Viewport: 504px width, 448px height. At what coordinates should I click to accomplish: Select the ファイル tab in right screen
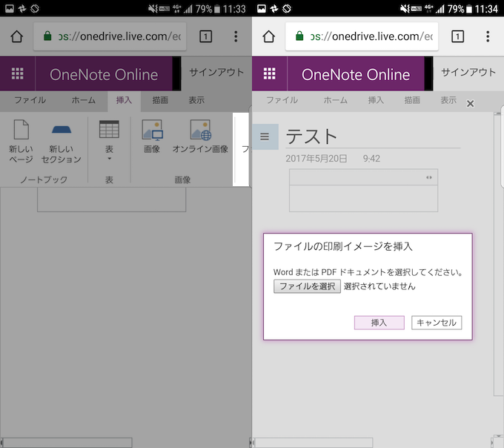pyautogui.click(x=282, y=100)
